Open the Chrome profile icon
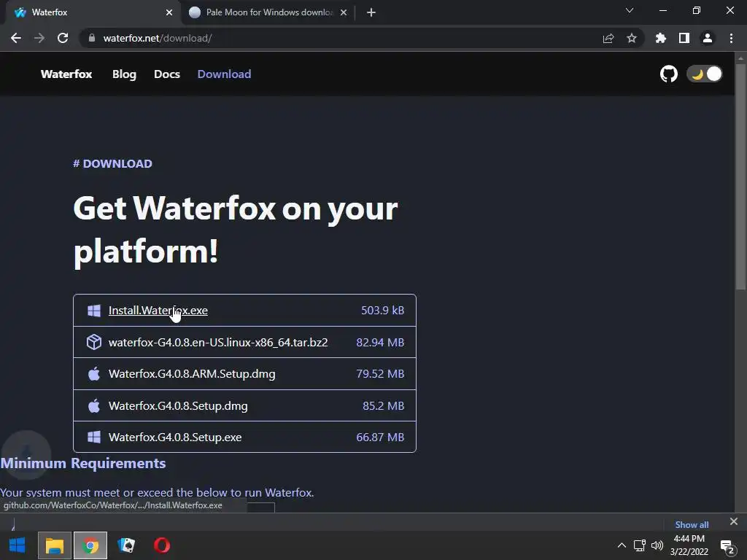 (x=708, y=38)
